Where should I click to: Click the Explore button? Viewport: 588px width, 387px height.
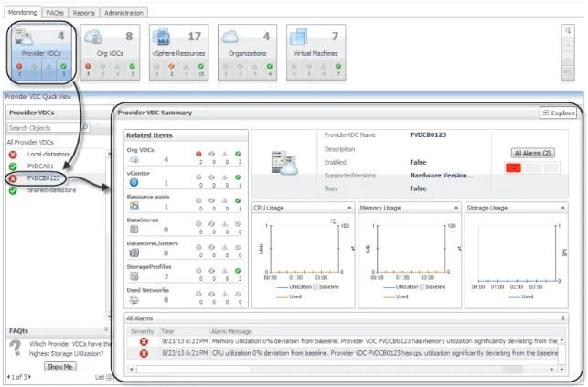[x=558, y=113]
